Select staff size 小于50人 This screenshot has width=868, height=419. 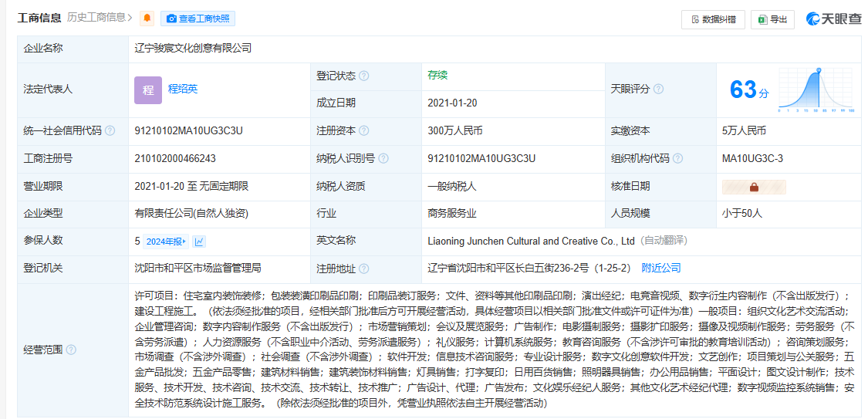[x=742, y=214]
